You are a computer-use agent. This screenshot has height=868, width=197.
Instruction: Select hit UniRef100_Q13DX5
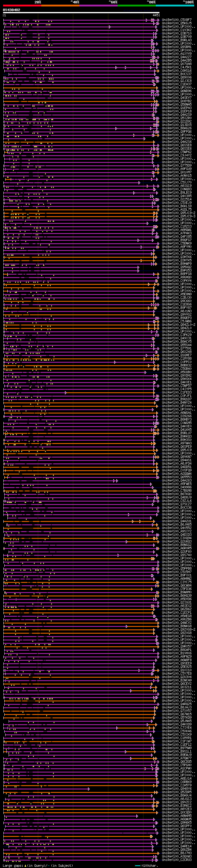coord(177,125)
